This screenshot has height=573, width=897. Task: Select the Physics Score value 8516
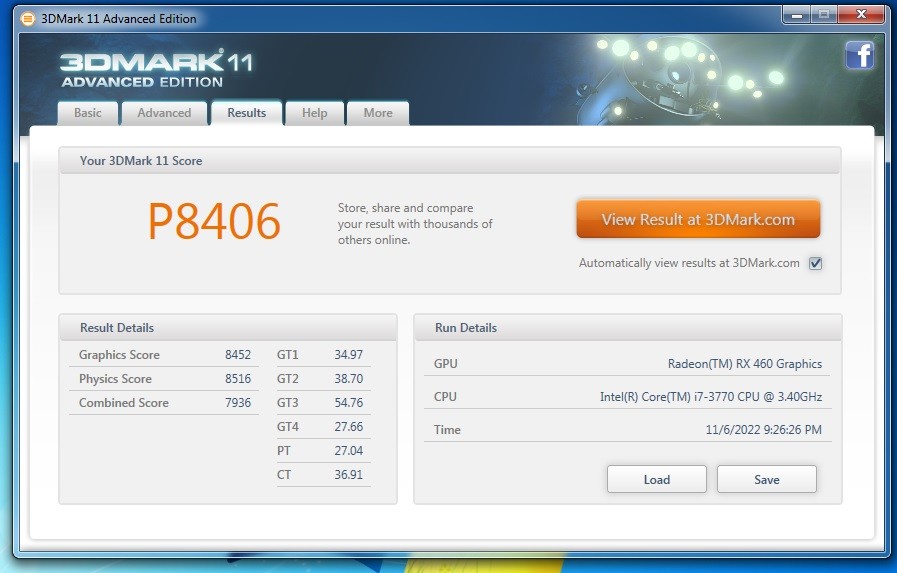pyautogui.click(x=238, y=379)
